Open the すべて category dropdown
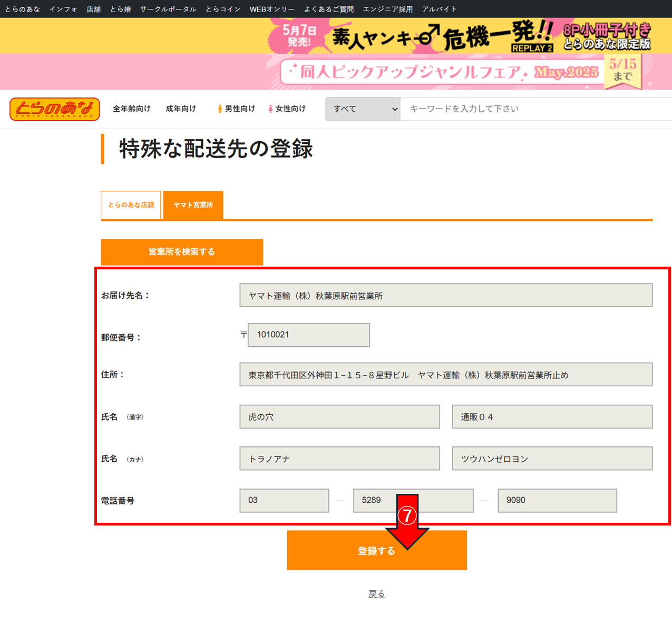Image resolution: width=672 pixels, height=624 pixels. pos(363,109)
